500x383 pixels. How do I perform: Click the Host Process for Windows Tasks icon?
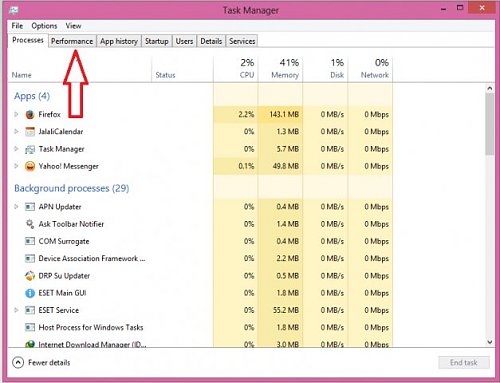click(30, 327)
